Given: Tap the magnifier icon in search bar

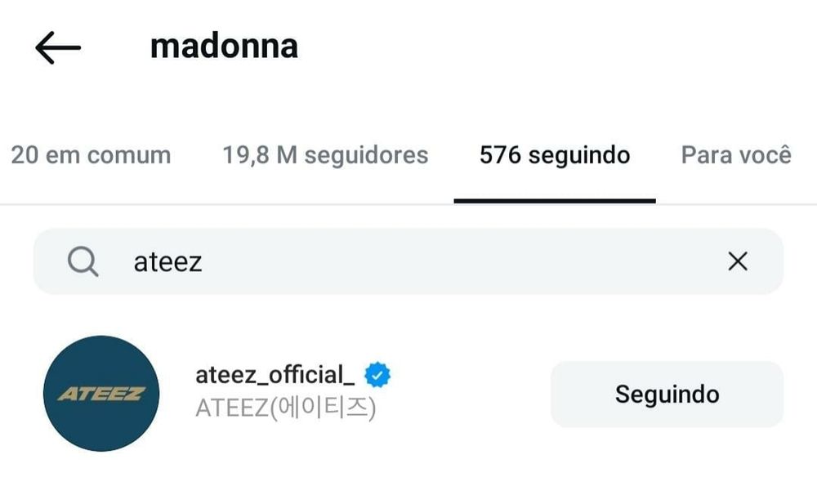Looking at the screenshot, I should click(83, 261).
